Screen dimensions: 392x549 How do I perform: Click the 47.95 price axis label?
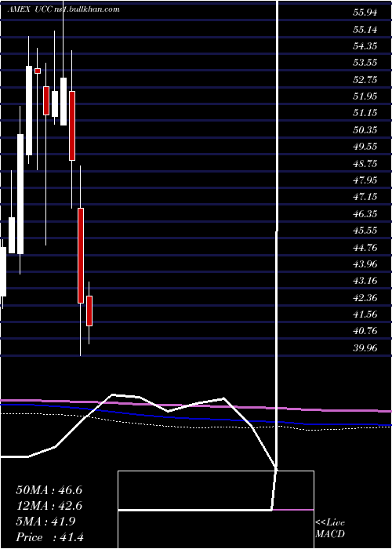[365, 180]
